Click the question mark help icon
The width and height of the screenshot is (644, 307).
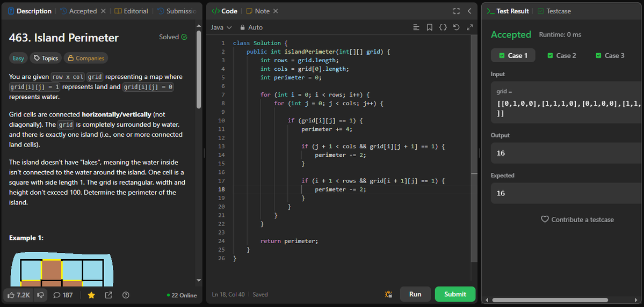point(126,295)
